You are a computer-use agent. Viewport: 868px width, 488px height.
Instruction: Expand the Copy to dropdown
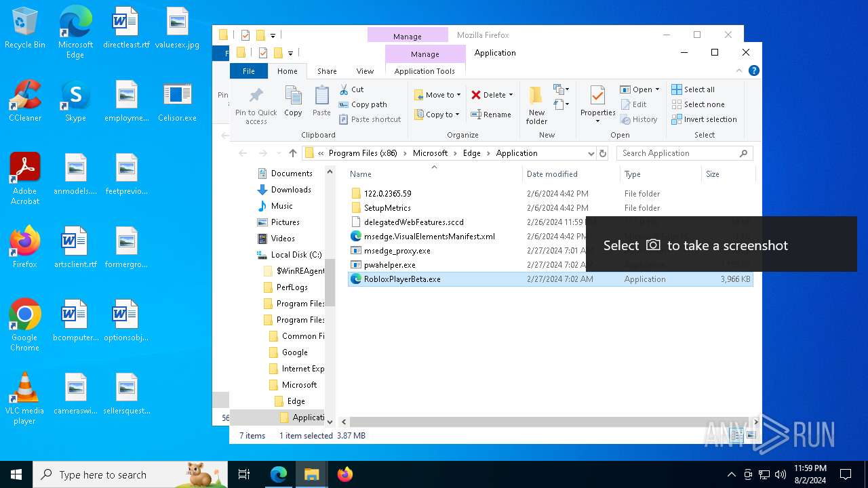tap(457, 115)
